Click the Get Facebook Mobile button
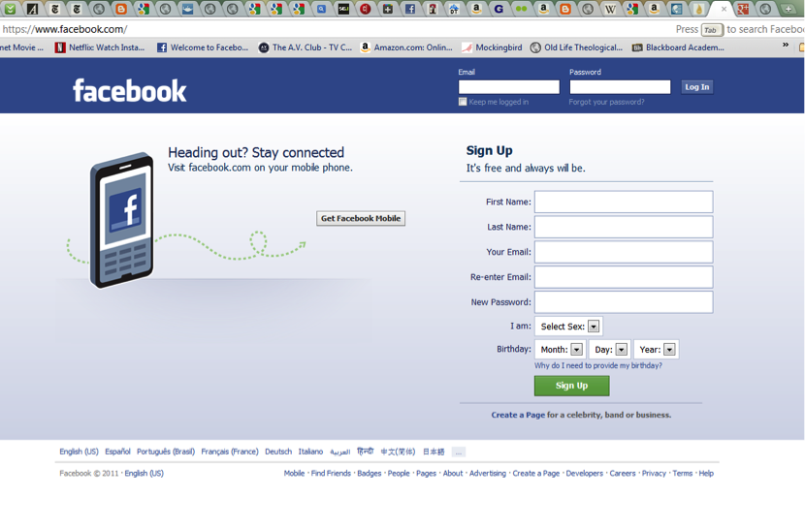The width and height of the screenshot is (805, 532). click(x=361, y=219)
